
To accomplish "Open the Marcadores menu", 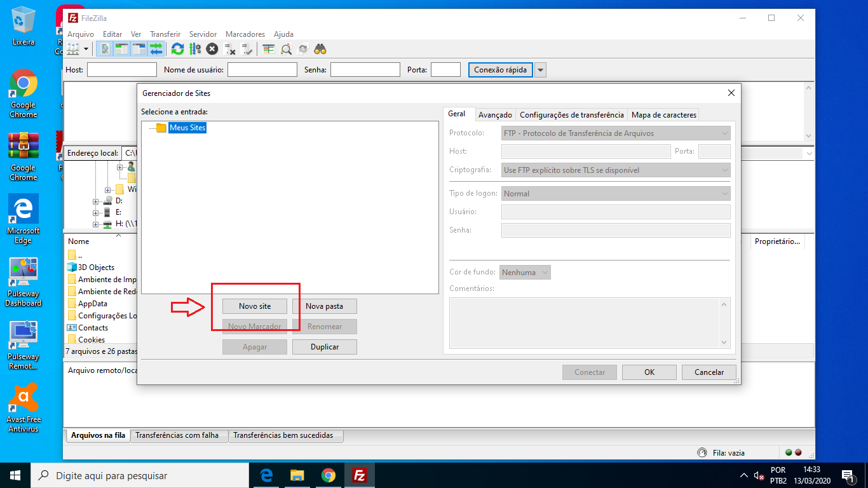I will (x=245, y=34).
